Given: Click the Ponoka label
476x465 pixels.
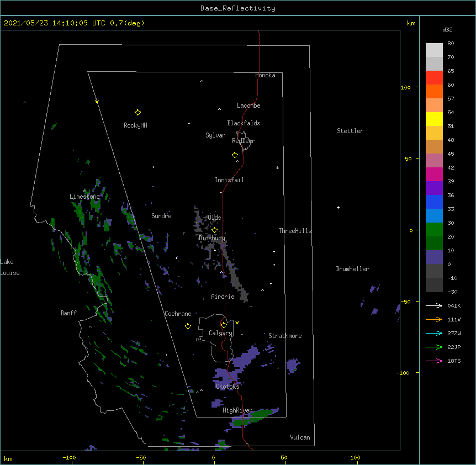Looking at the screenshot, I should click(x=265, y=75).
